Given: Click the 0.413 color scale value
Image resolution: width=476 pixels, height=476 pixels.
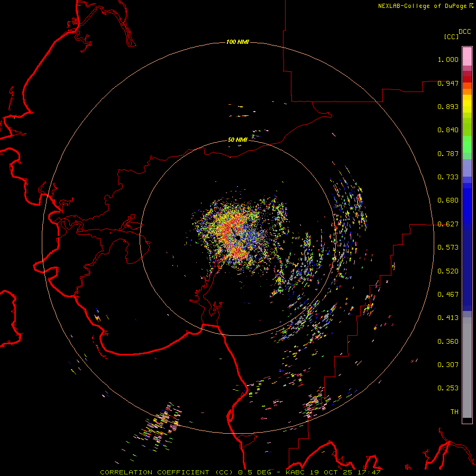Looking at the screenshot, I should pos(448,318).
